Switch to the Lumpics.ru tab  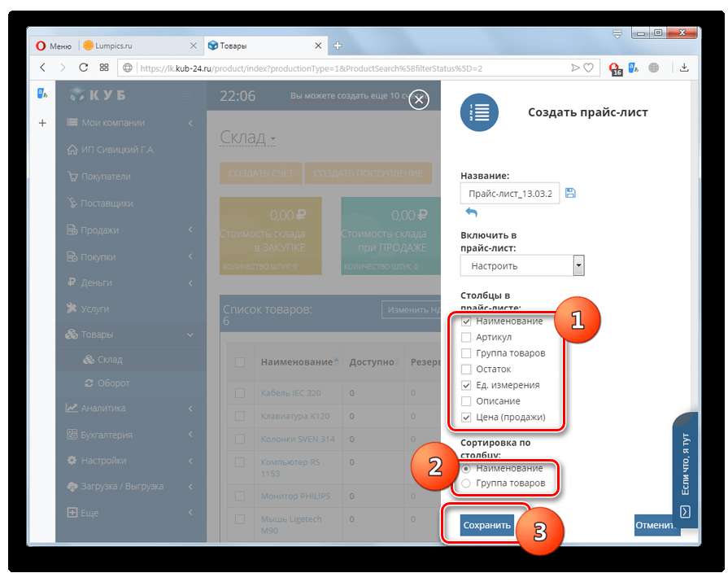[x=114, y=46]
